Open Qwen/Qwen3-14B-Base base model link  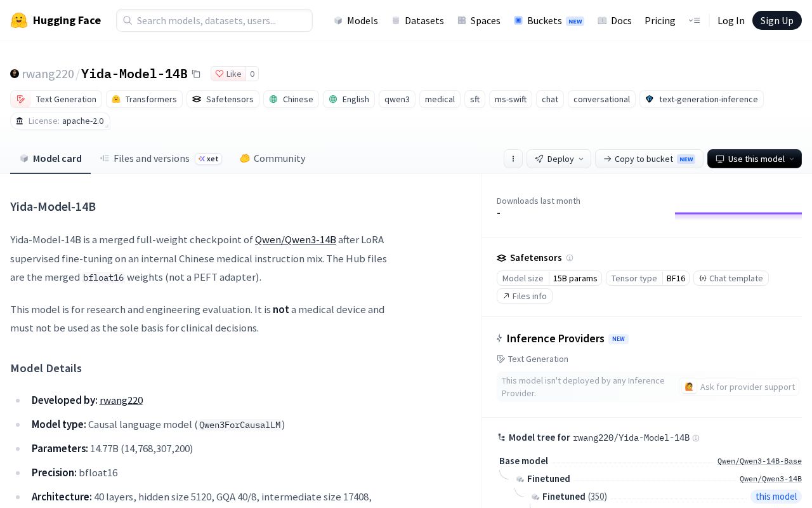[x=759, y=461]
